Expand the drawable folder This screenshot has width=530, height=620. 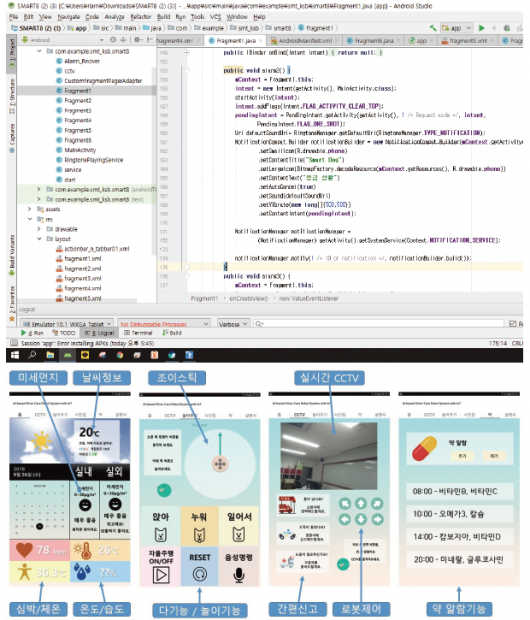click(39, 229)
